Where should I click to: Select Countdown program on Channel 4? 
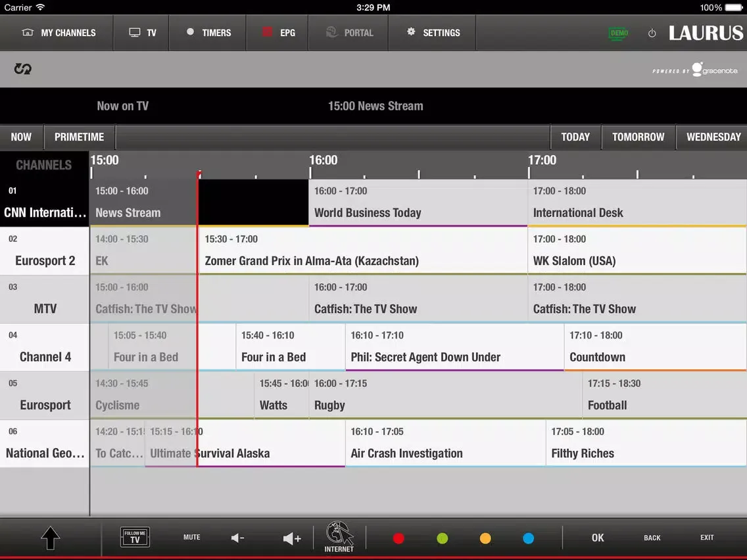[656, 347]
